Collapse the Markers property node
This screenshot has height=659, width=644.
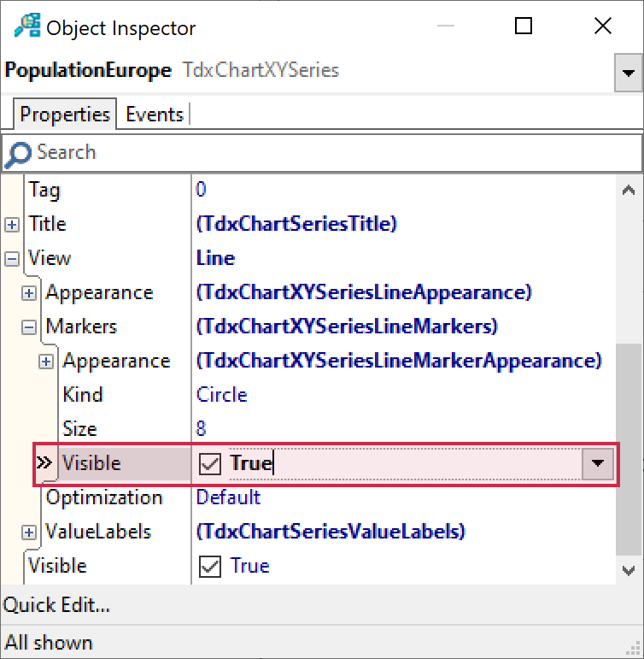(x=29, y=327)
